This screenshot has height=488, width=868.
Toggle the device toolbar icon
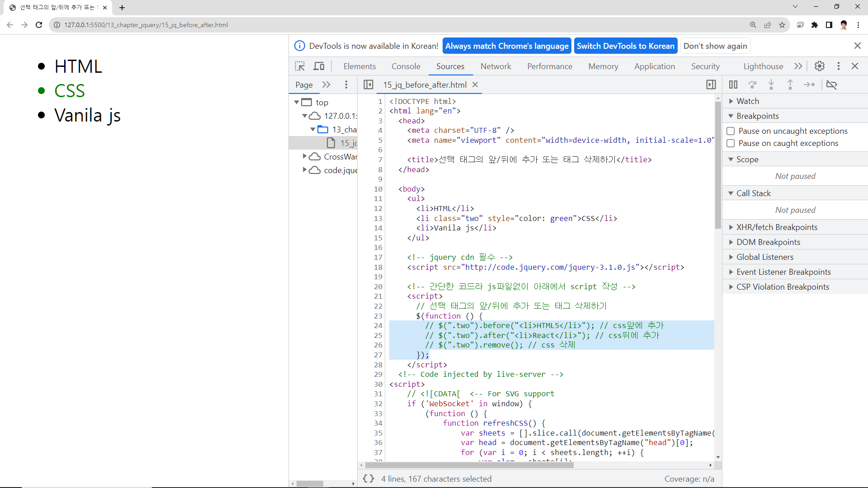319,66
